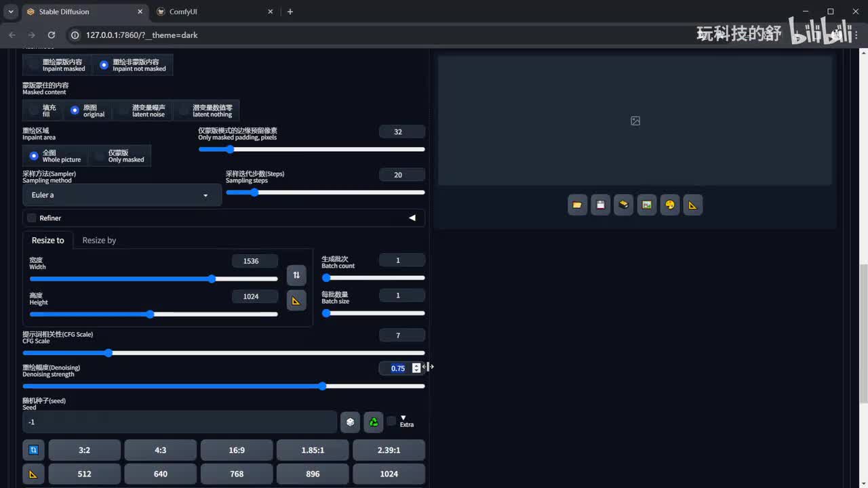868x488 pixels.
Task: Randomize seed with the dice icon
Action: point(350,422)
